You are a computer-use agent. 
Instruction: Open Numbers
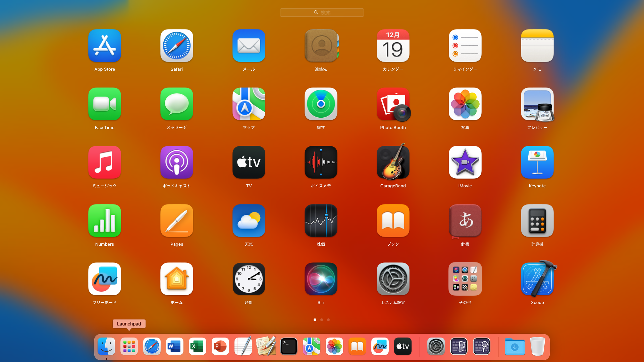(x=105, y=221)
